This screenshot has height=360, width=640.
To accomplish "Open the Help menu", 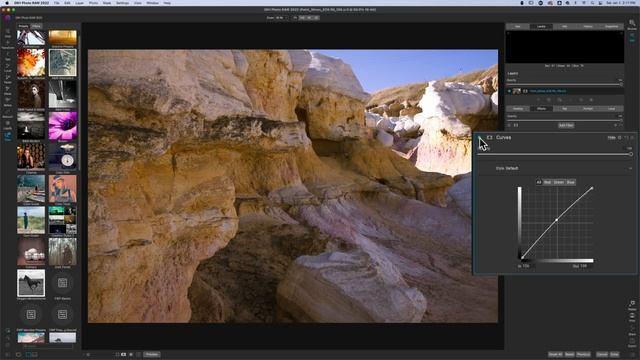I will click(167, 3).
